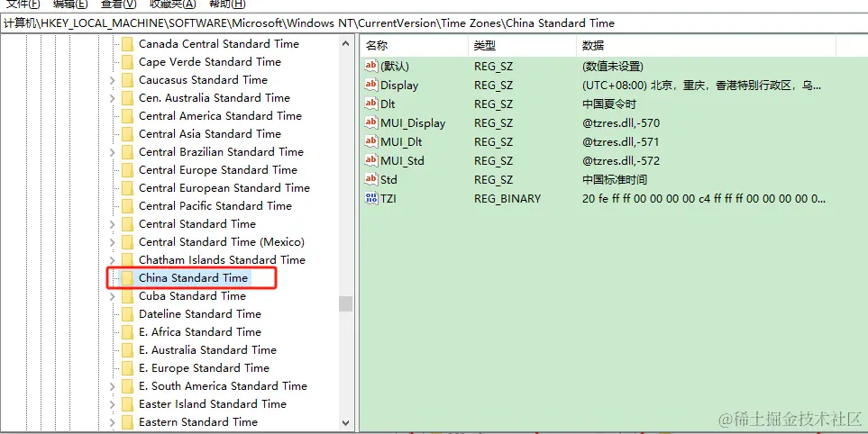Expand the Caucasus Standard Time key
The image size is (868, 434).
113,80
